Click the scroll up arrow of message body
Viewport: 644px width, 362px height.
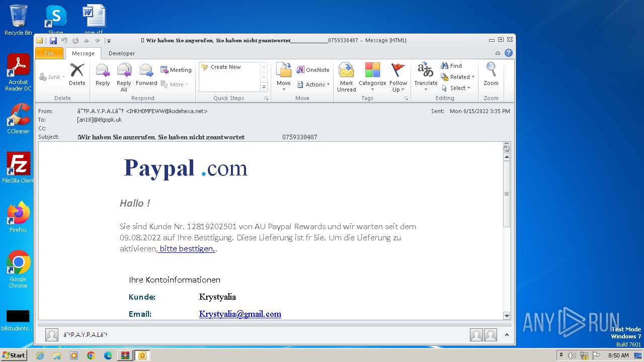click(x=507, y=157)
